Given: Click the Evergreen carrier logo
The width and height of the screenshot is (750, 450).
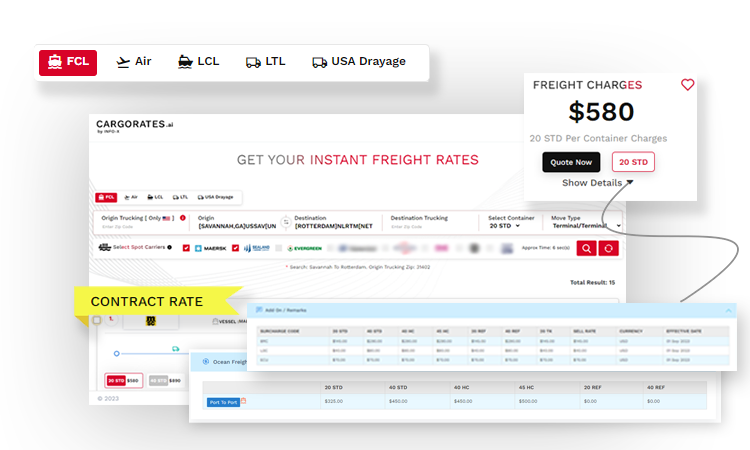Looking at the screenshot, I should pos(304,248).
